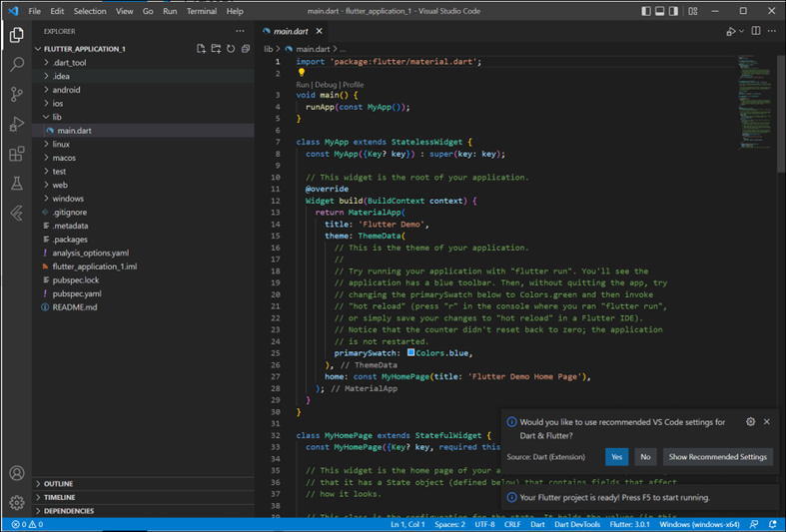Open the Extensions view

click(x=16, y=155)
